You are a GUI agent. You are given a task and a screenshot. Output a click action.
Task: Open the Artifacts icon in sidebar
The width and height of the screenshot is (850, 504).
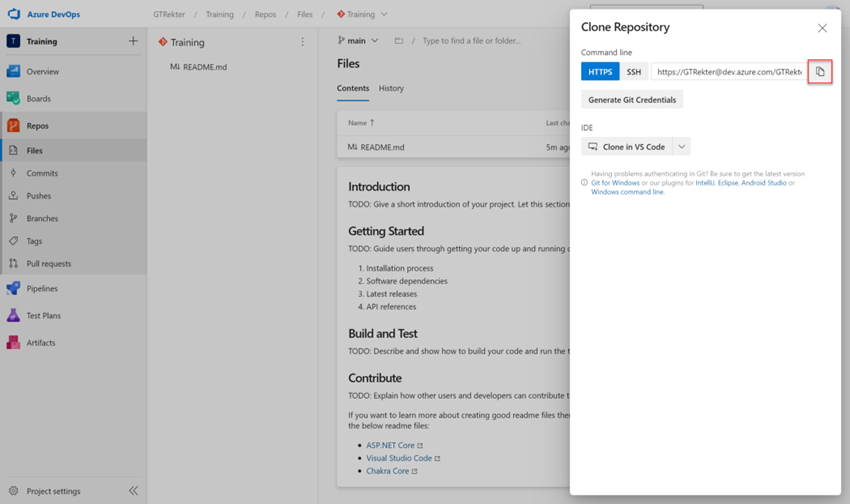tap(14, 343)
